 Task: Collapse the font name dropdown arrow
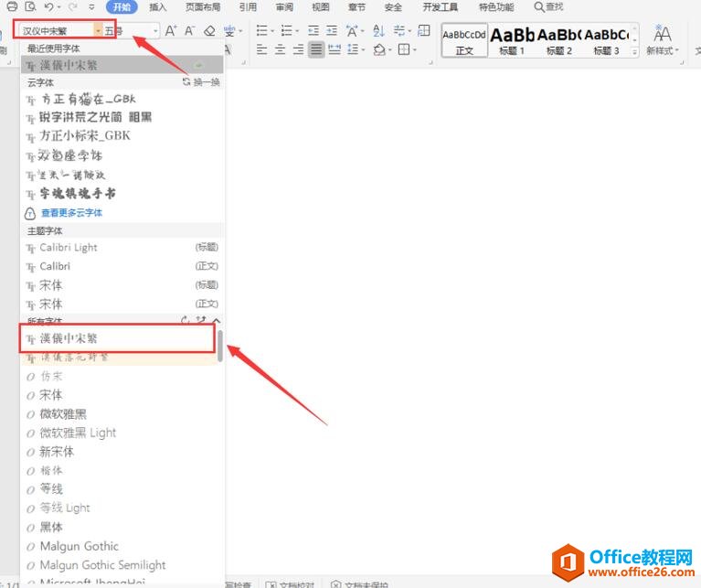point(98,30)
